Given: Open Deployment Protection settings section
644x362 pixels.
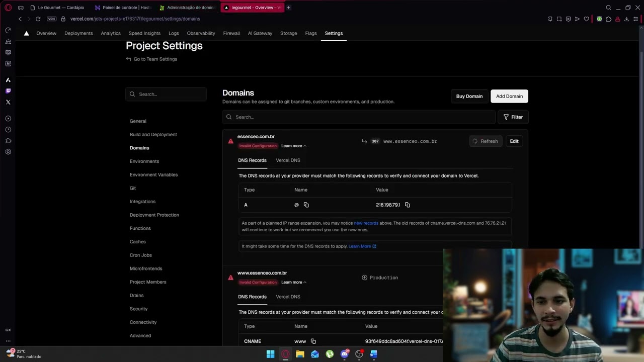Looking at the screenshot, I should [x=154, y=215].
